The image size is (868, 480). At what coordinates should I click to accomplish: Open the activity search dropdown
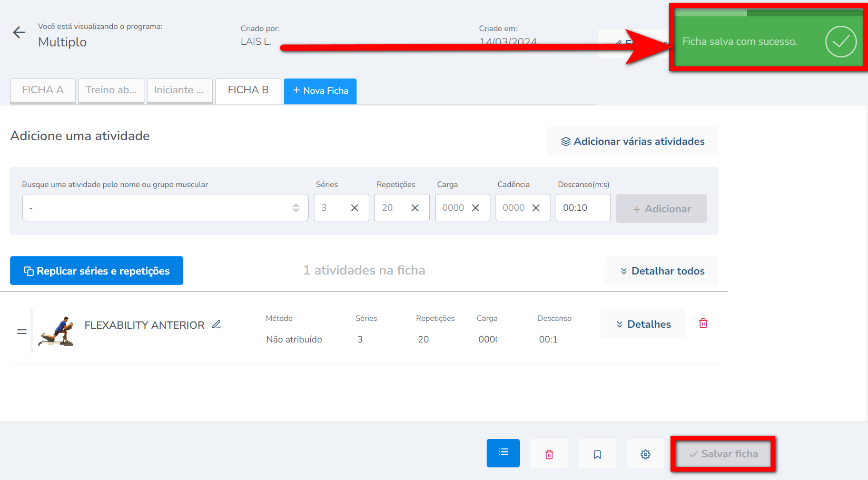pos(165,208)
